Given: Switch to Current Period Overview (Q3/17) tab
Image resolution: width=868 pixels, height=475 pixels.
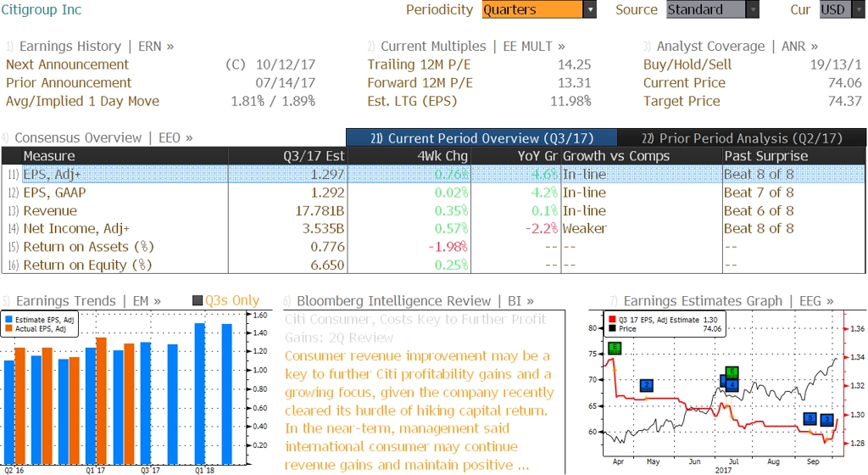Looking at the screenshot, I should click(x=481, y=138).
